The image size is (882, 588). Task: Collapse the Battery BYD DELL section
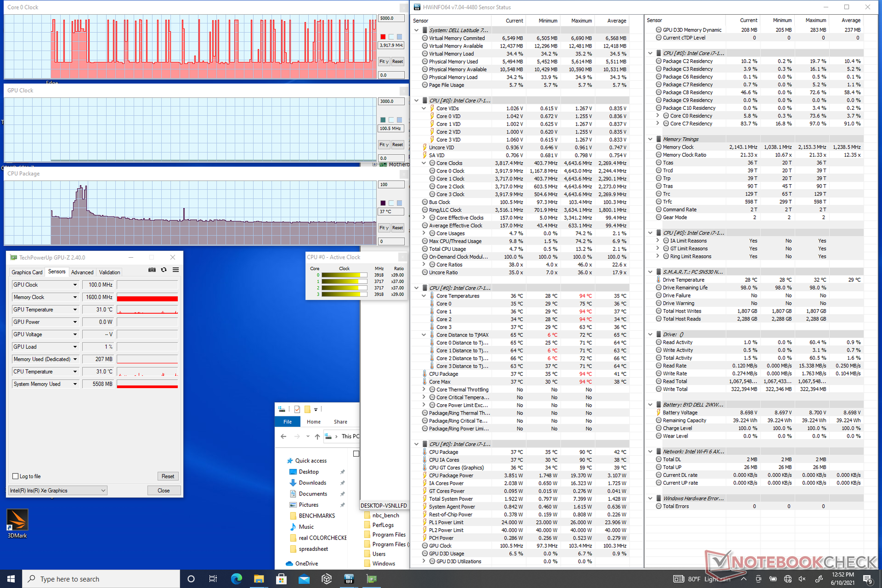pyautogui.click(x=650, y=405)
